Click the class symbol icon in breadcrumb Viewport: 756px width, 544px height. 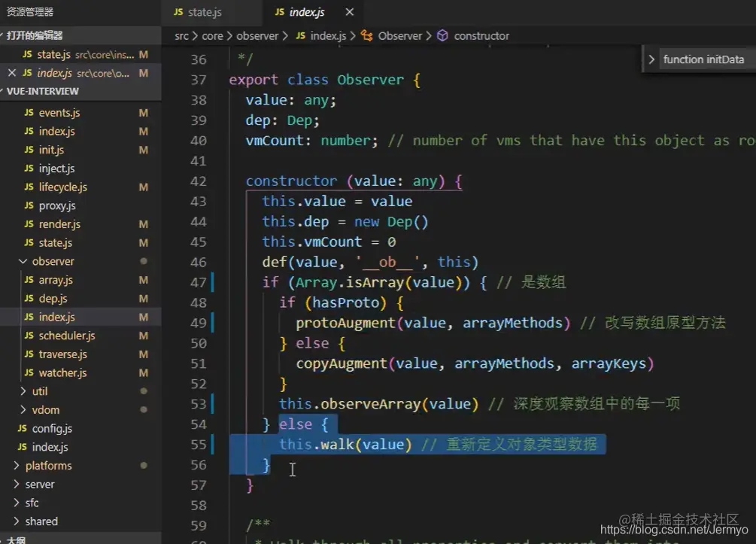coord(367,35)
